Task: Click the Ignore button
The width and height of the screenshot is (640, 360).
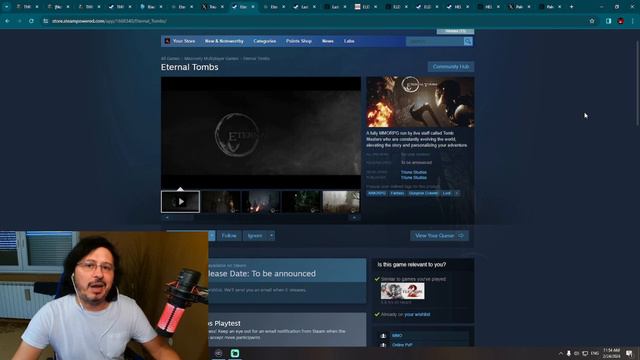Action: (255, 236)
